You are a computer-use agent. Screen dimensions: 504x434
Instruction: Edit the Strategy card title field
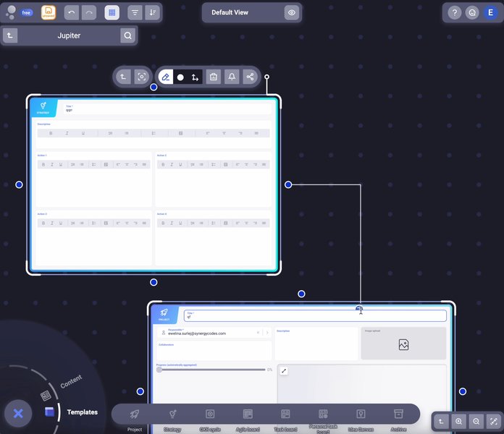(167, 109)
